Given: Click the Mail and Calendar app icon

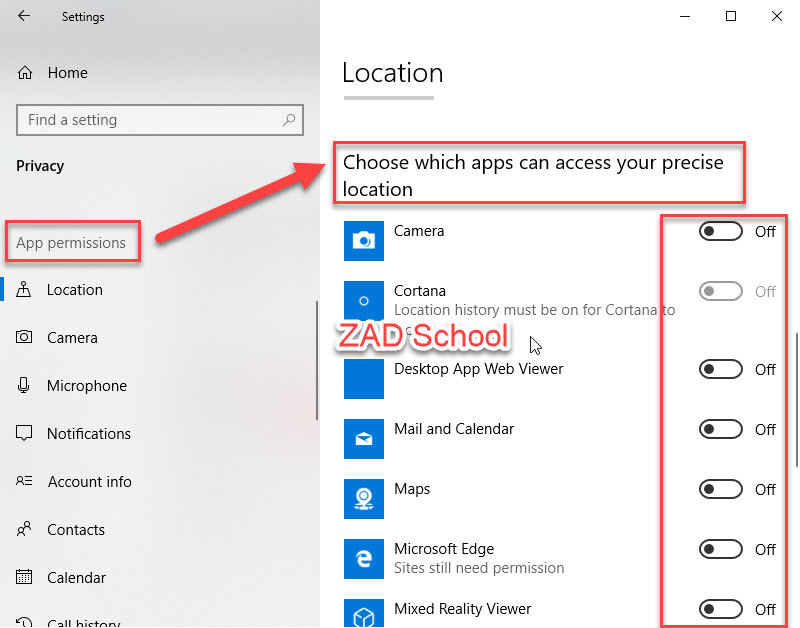Looking at the screenshot, I should 364,439.
